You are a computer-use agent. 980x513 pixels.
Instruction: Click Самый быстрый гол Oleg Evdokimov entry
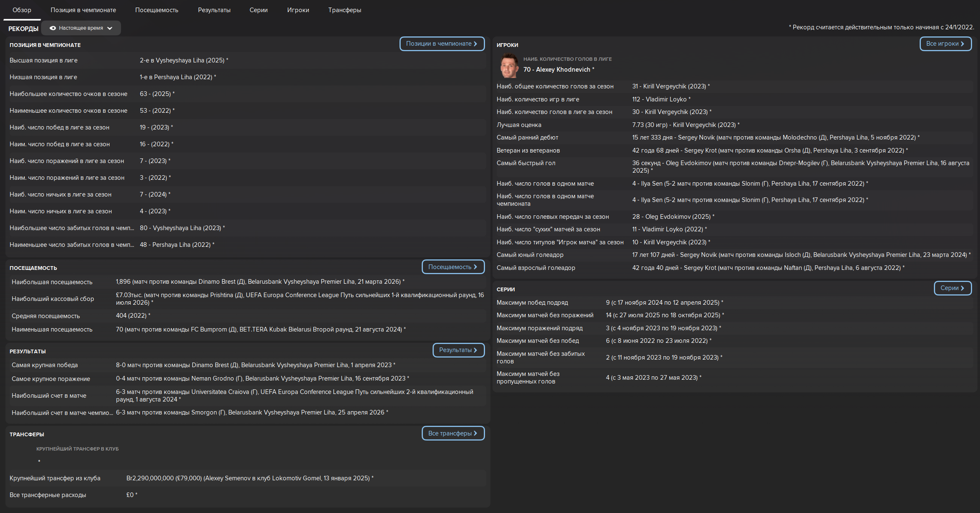point(801,167)
